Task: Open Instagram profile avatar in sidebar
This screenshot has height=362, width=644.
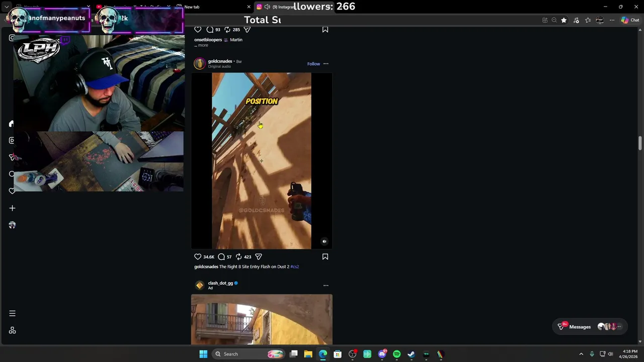Action: point(12,225)
